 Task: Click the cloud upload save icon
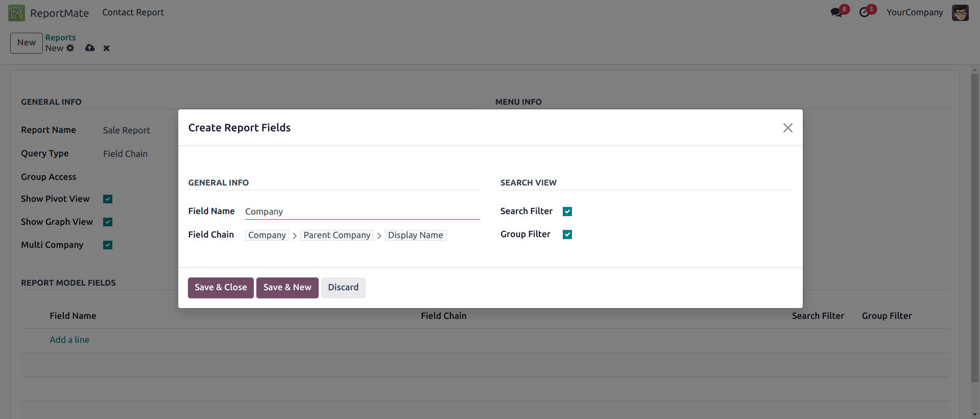click(x=90, y=48)
